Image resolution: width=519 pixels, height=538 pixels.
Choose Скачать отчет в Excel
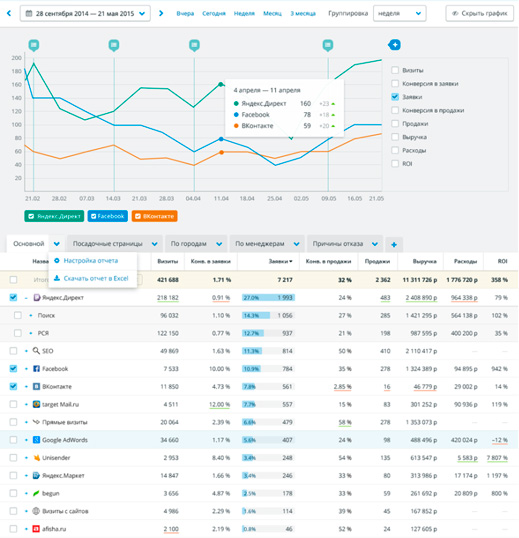(x=91, y=278)
